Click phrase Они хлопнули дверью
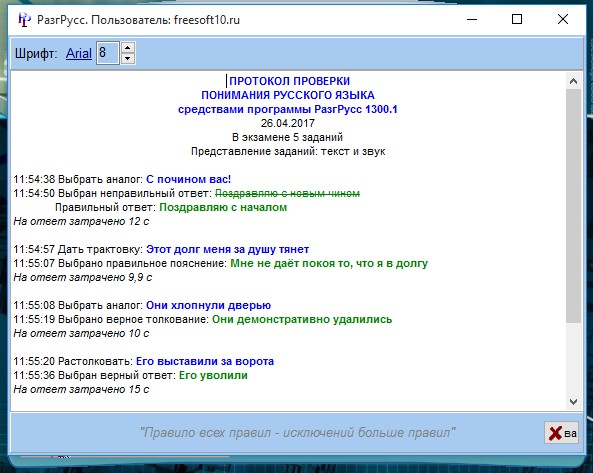This screenshot has width=593, height=473. pos(208,306)
